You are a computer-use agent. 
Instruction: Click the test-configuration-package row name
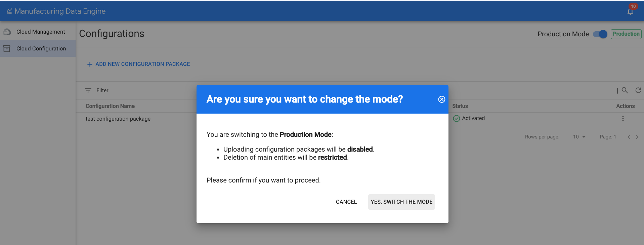point(118,119)
